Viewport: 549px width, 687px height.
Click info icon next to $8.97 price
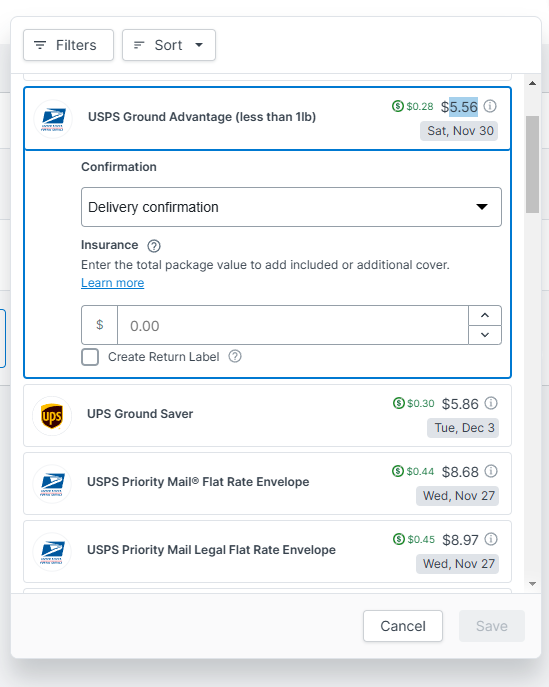[491, 539]
